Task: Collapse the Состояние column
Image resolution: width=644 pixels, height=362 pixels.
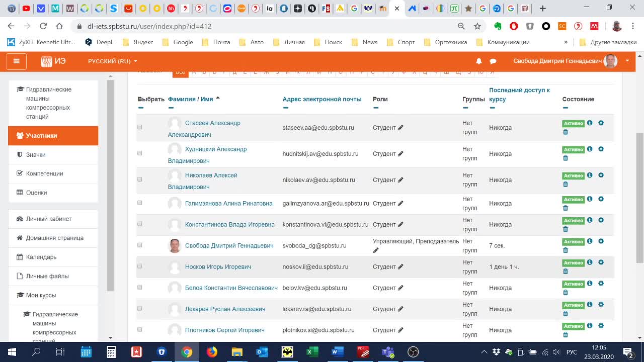Action: [x=566, y=108]
